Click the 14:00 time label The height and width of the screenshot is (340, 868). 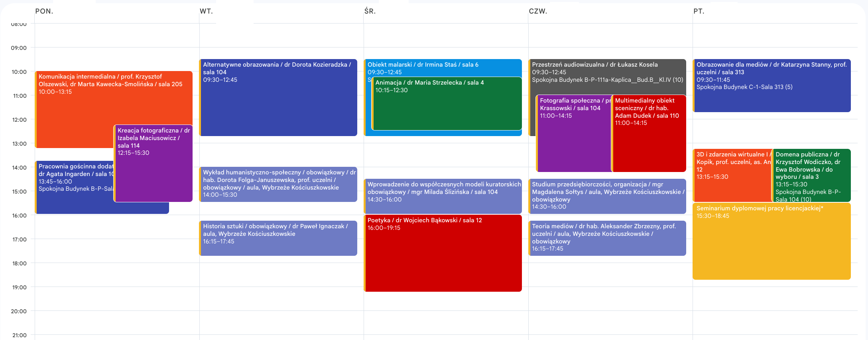[19, 168]
